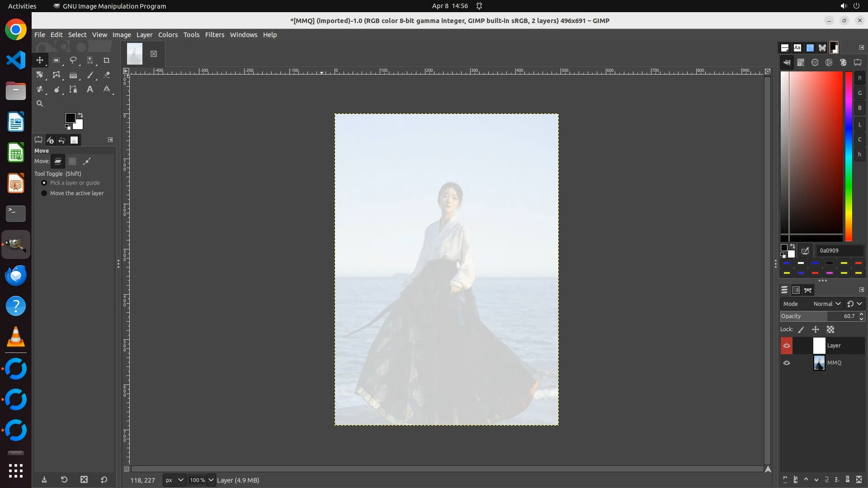Open Thunderbird from the dock

tap(16, 276)
